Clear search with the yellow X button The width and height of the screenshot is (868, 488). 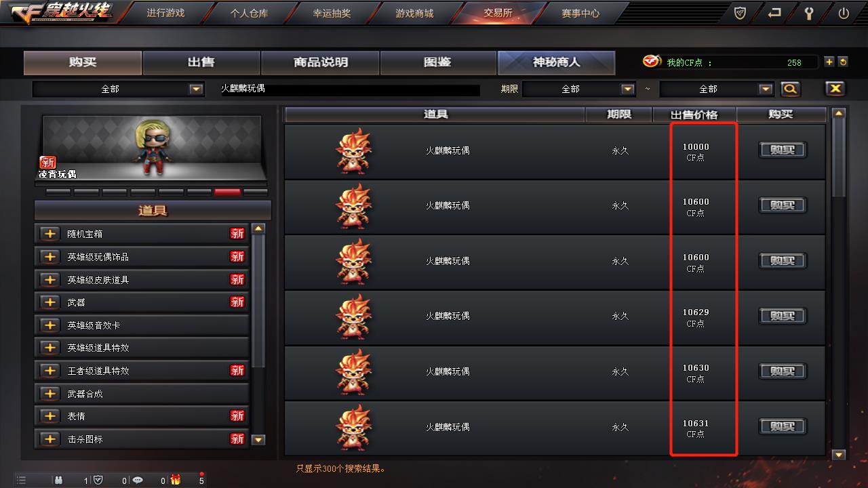click(835, 89)
